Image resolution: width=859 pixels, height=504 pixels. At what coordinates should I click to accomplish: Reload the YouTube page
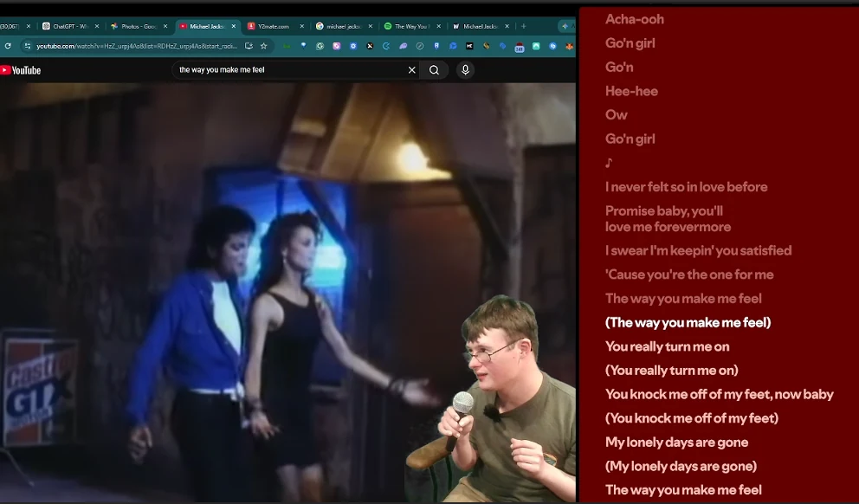(8, 46)
